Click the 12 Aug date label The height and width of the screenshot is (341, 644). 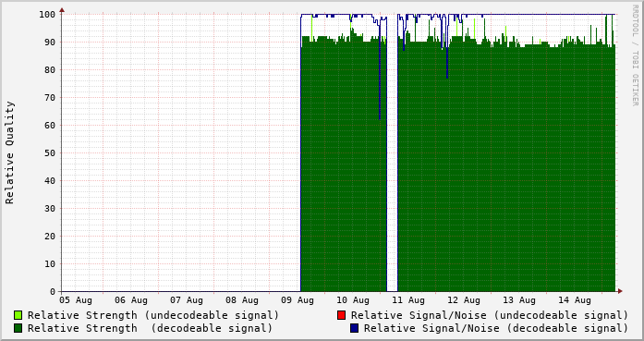pos(464,300)
